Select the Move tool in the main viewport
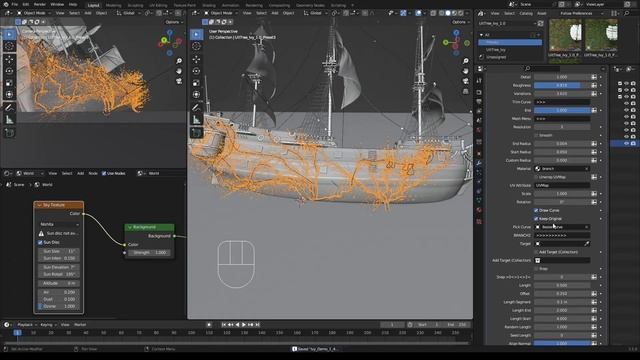Screen dimensions: 640x360 click(196, 59)
